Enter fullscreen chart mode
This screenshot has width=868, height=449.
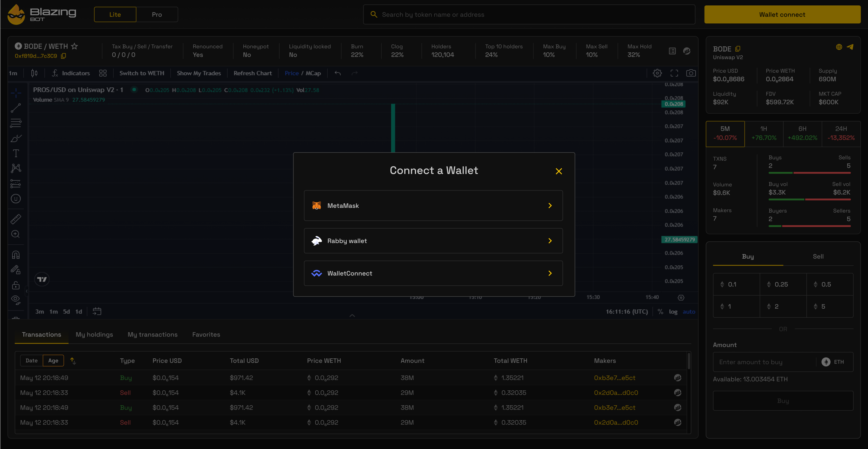674,73
